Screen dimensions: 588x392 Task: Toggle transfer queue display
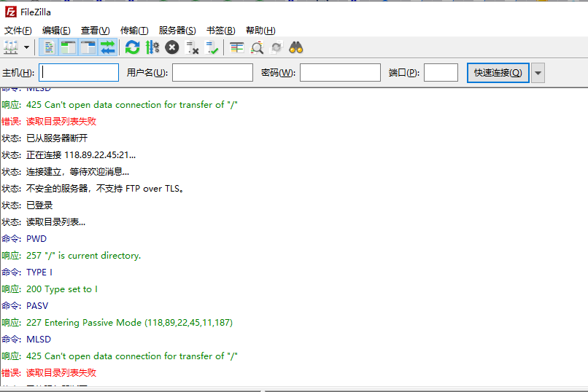click(108, 47)
